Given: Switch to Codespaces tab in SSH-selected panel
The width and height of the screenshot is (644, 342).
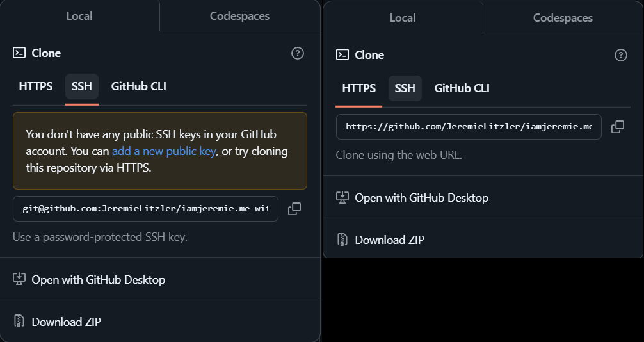Looking at the screenshot, I should pyautogui.click(x=239, y=16).
